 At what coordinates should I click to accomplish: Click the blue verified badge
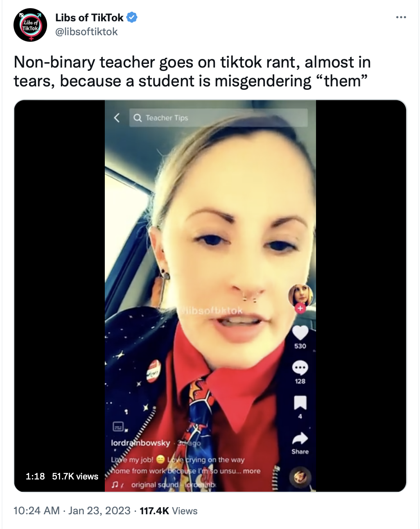pyautogui.click(x=132, y=18)
